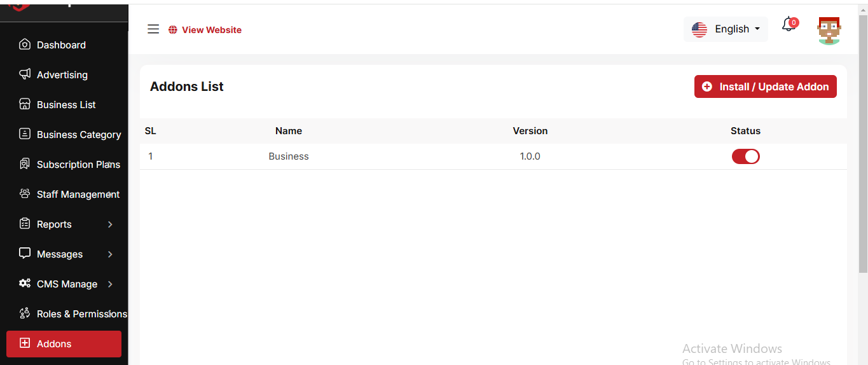Click the user avatar picture

(829, 30)
